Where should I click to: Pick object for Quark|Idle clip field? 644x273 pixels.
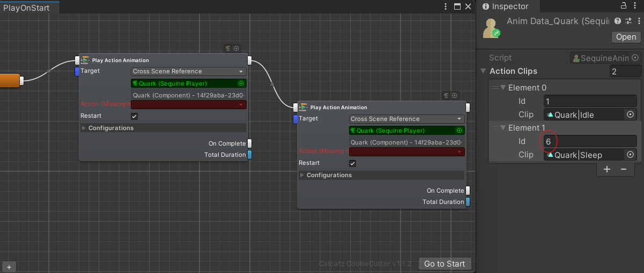[x=631, y=115]
